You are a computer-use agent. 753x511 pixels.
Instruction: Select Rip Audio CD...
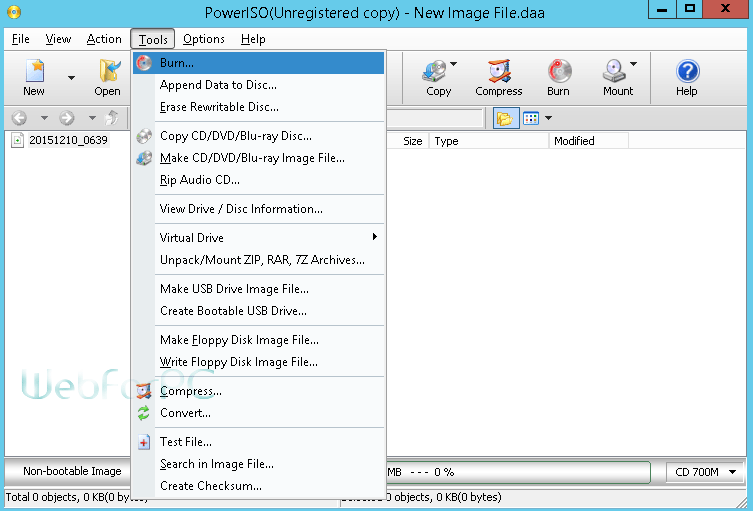[x=258, y=180]
